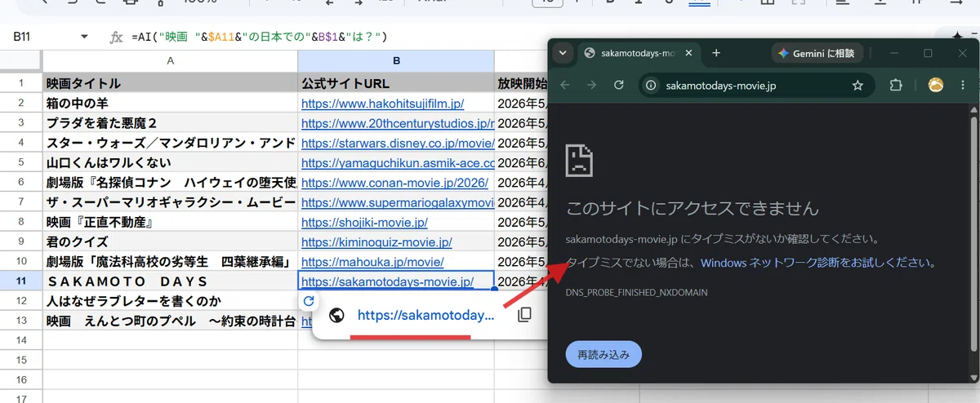
Task: Select the スター・ウォーズ／マンダロリアン cell
Action: pyautogui.click(x=170, y=143)
